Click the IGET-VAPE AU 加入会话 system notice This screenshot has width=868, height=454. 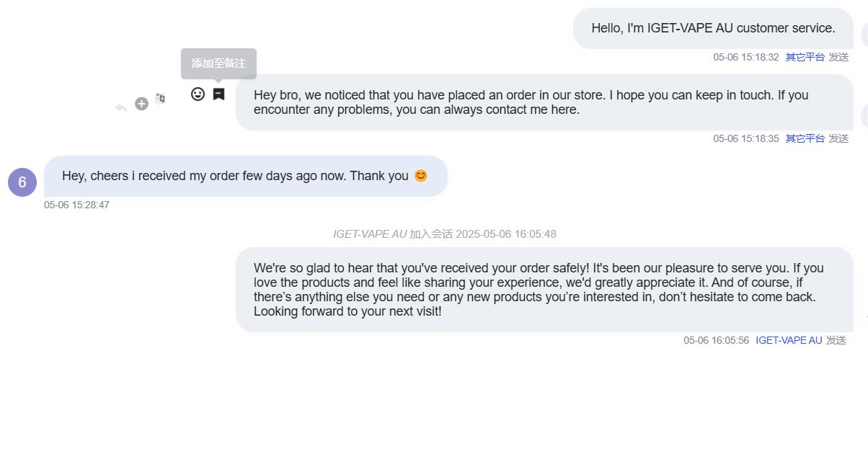tap(444, 234)
